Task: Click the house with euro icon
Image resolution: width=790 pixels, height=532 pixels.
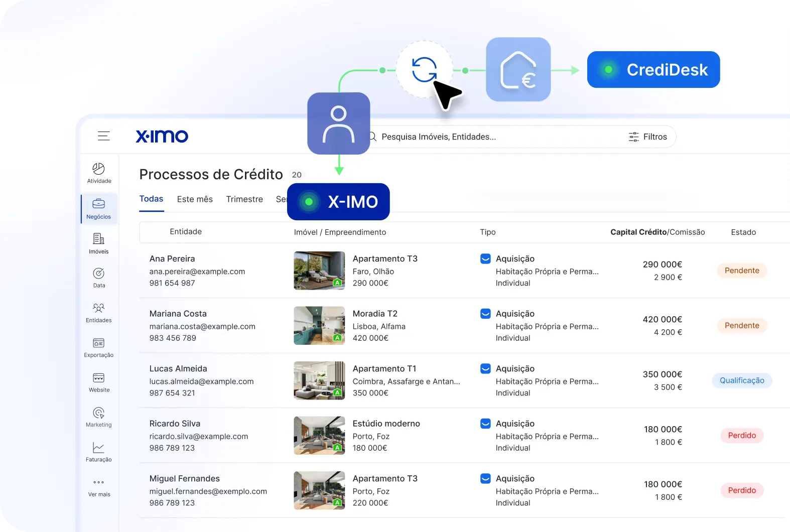Action: pos(518,69)
